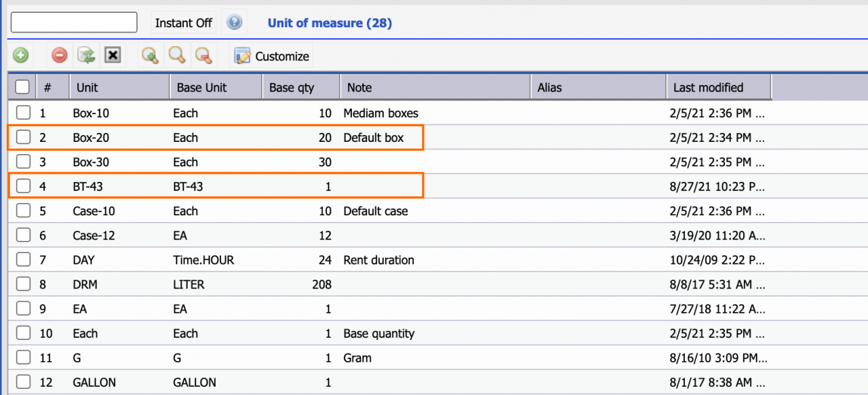Tick the checkbox for DAY unit
Viewport: 868px width, 395px height.
24,259
